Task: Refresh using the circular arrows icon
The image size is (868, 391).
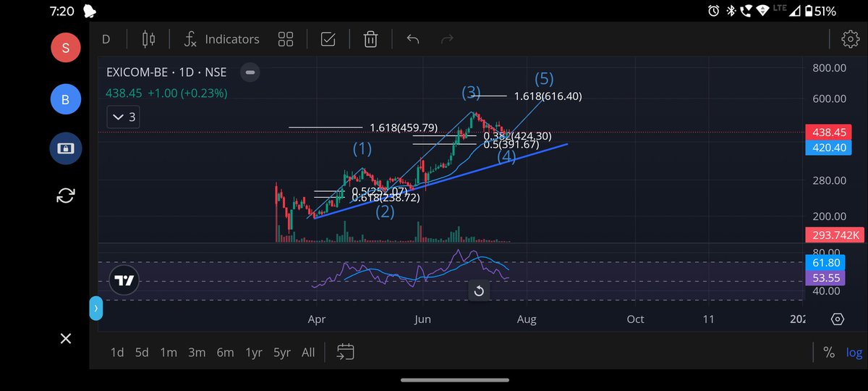Action: click(x=66, y=195)
